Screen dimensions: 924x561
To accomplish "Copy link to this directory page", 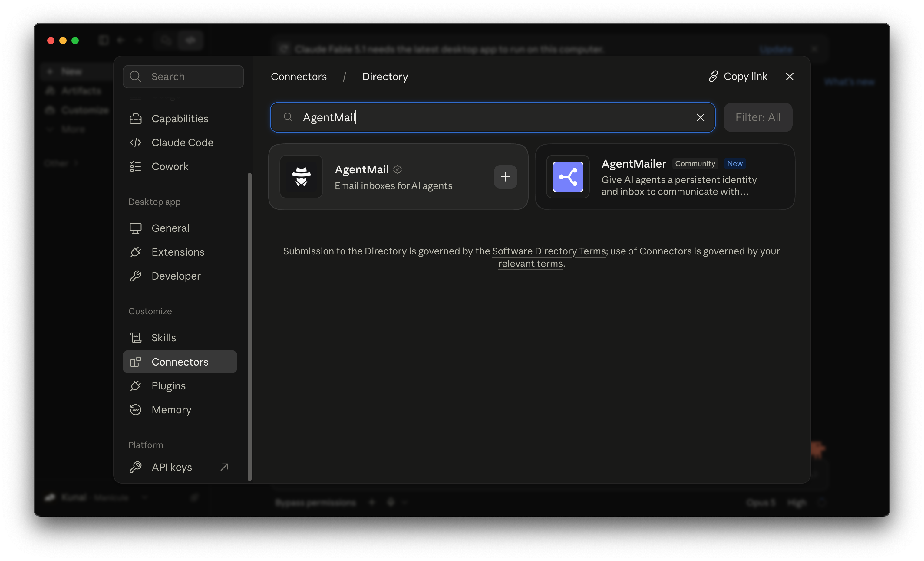I will [738, 77].
